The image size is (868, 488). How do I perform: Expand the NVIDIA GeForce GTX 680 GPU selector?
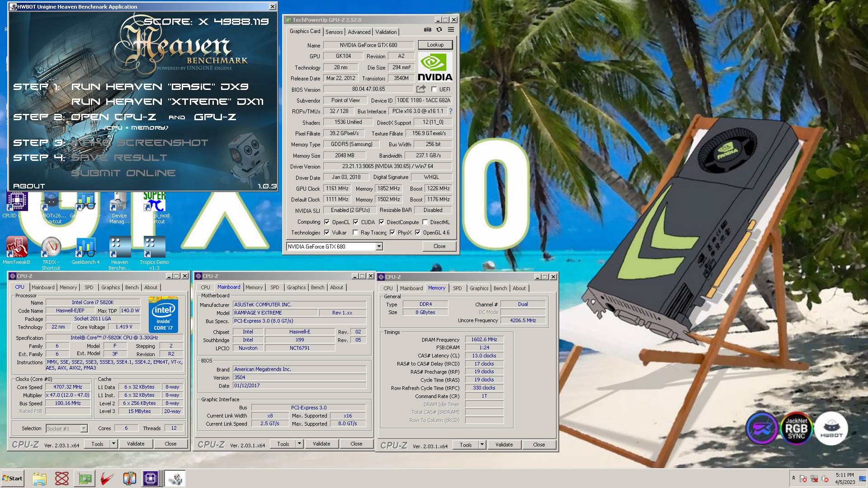(x=379, y=246)
